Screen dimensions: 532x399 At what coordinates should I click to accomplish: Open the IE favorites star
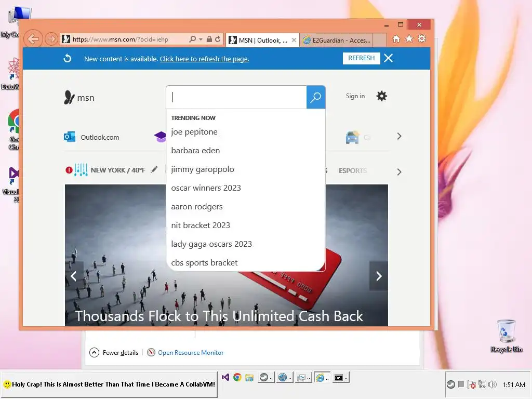[409, 38]
